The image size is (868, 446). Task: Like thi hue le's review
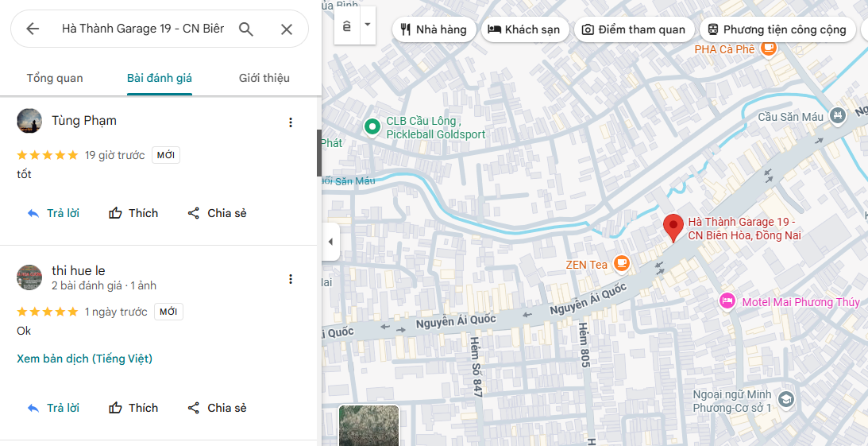133,409
